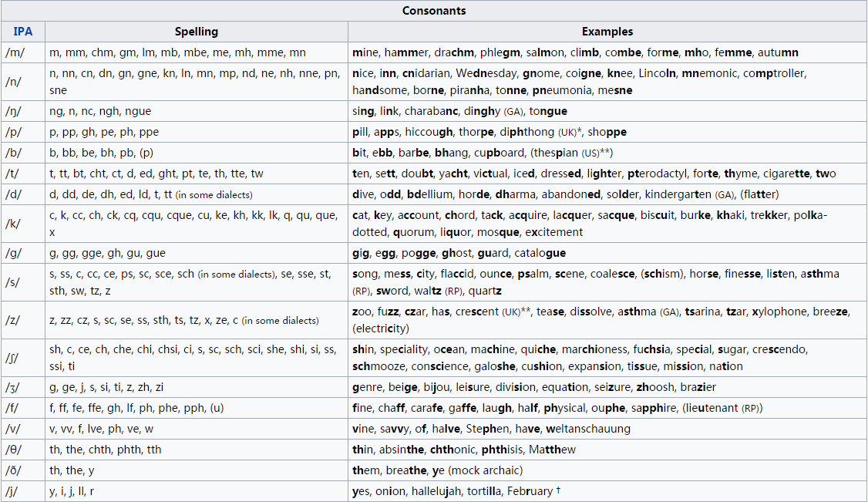The image size is (868, 502).
Task: Select the /d/ IPA cell
Action: pyautogui.click(x=22, y=194)
